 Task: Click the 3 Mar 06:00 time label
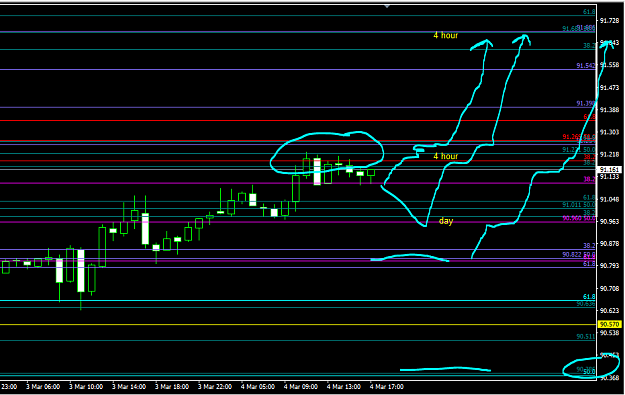click(x=43, y=387)
